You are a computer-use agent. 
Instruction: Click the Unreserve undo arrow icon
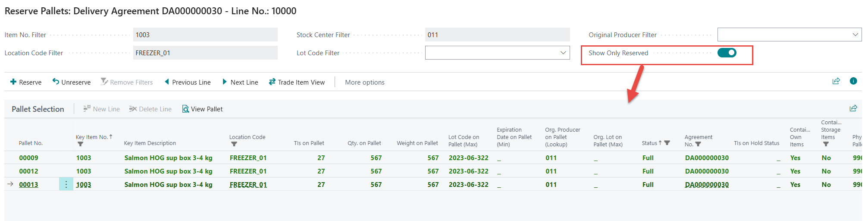click(56, 82)
